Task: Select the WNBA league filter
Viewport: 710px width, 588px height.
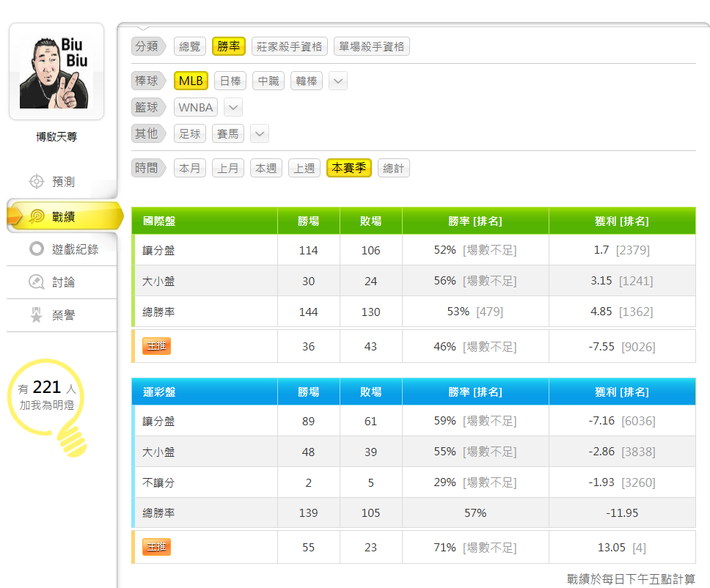Action: pyautogui.click(x=196, y=107)
